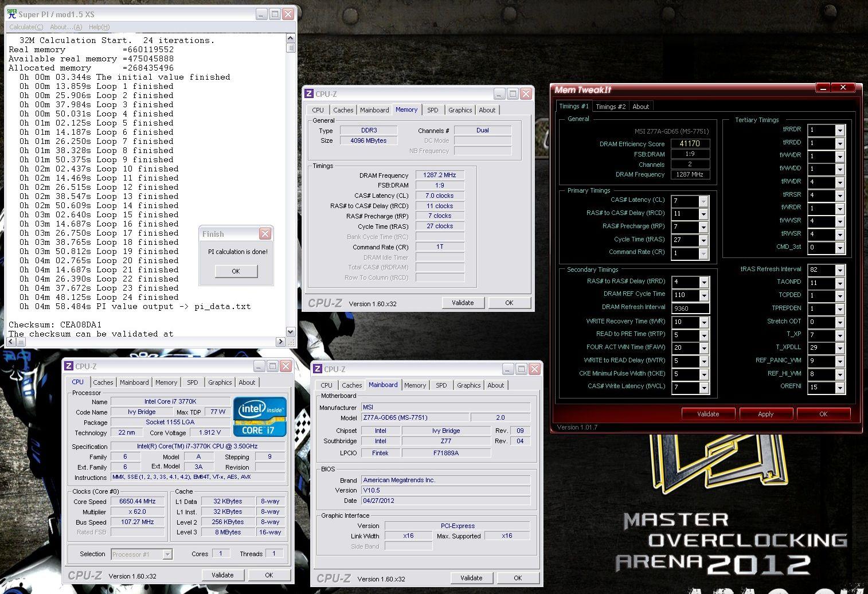Click the Core Speed value 6650.44 MHz
The height and width of the screenshot is (594, 868).
click(x=137, y=502)
